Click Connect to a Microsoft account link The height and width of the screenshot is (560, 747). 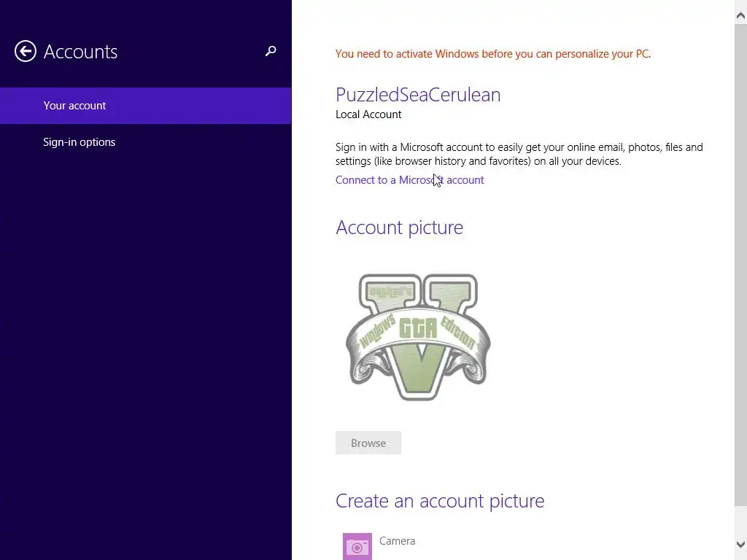(x=410, y=180)
